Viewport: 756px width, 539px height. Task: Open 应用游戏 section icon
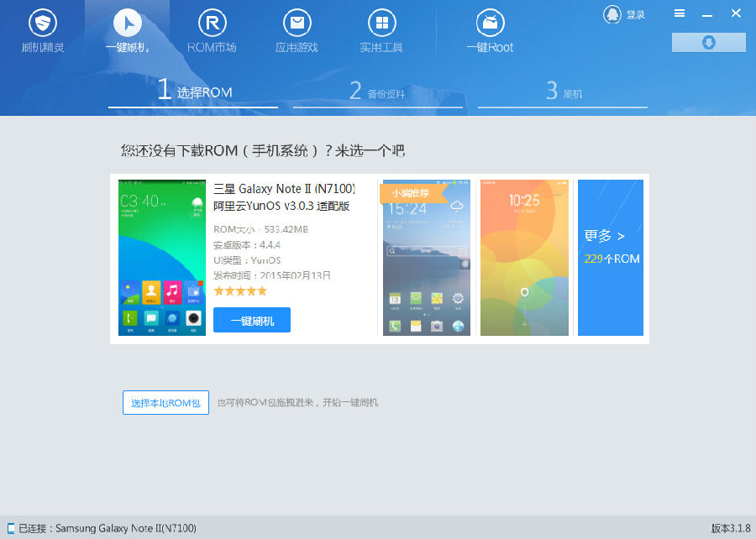[297, 23]
